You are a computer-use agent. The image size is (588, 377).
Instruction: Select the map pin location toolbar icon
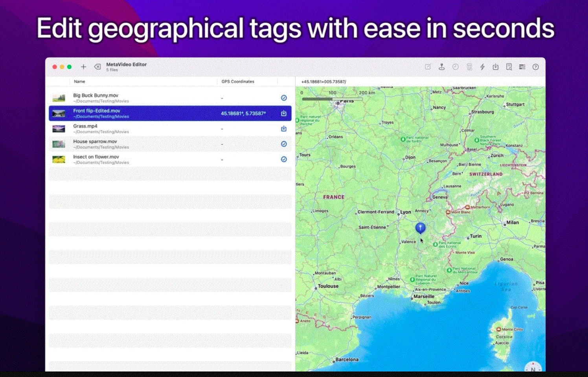click(442, 67)
